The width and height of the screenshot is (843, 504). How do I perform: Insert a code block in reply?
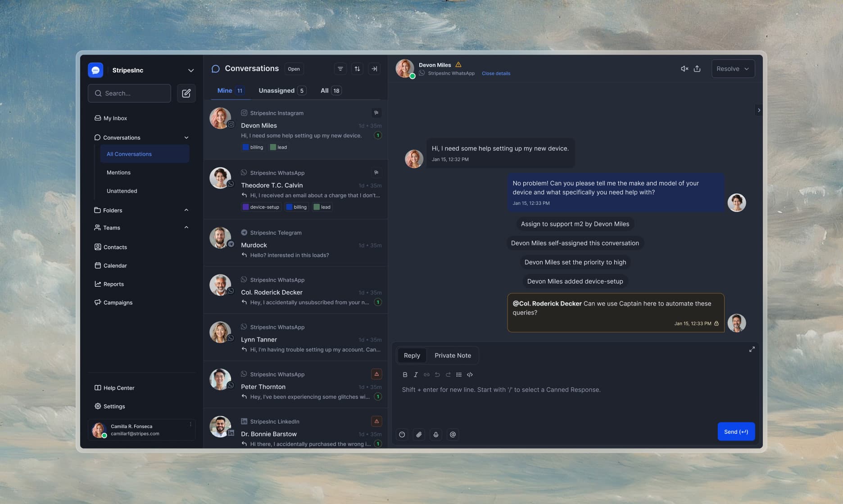470,374
